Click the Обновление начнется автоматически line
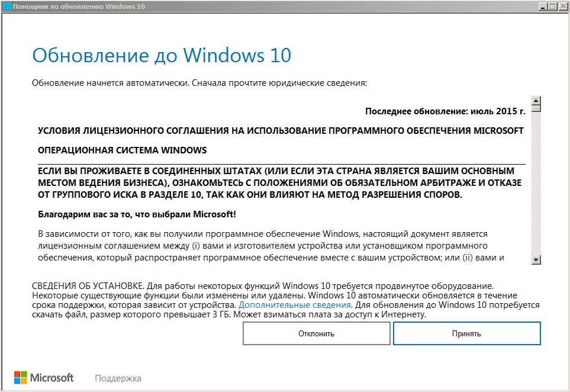570x392 pixels. pos(199,83)
